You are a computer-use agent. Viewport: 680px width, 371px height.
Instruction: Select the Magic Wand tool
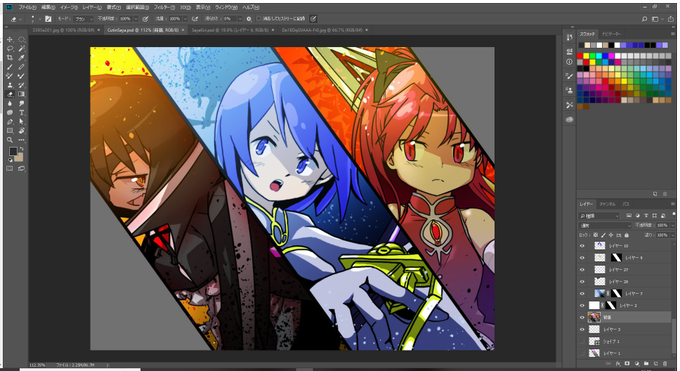tap(21, 49)
